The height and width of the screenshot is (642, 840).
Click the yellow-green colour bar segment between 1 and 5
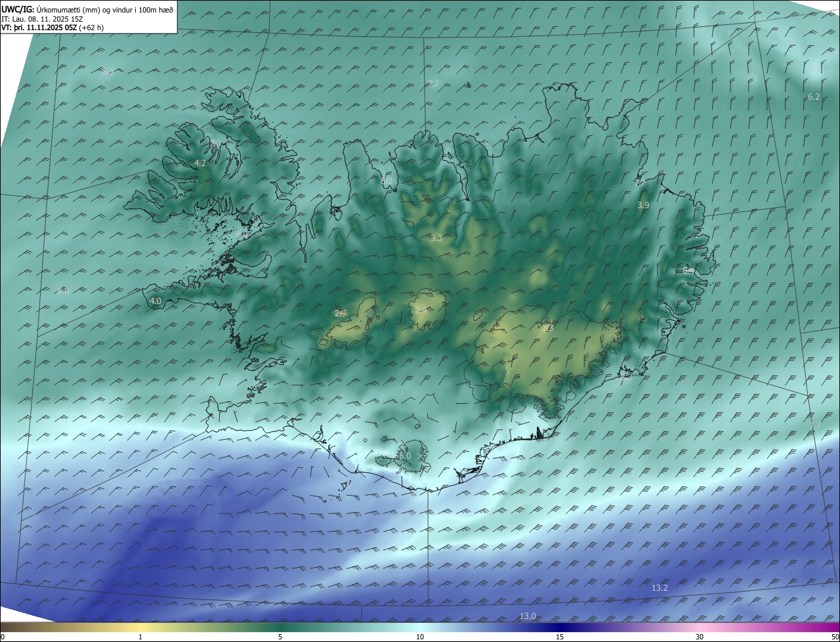[x=210, y=628]
